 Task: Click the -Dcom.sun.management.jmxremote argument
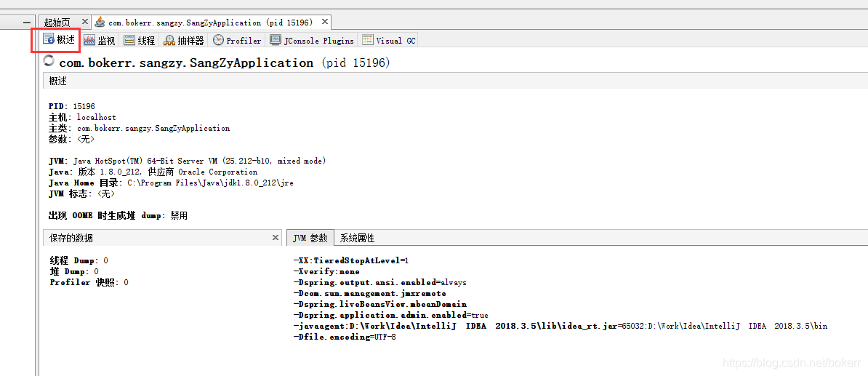370,294
